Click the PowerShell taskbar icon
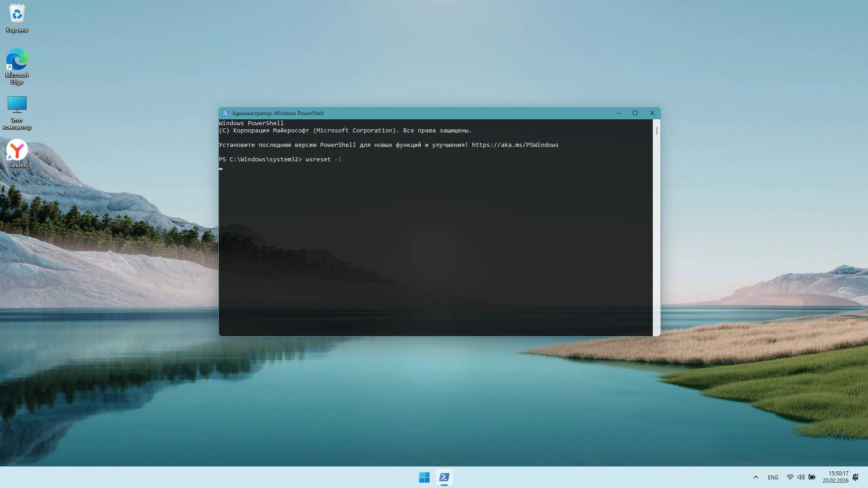868x488 pixels. [x=444, y=477]
